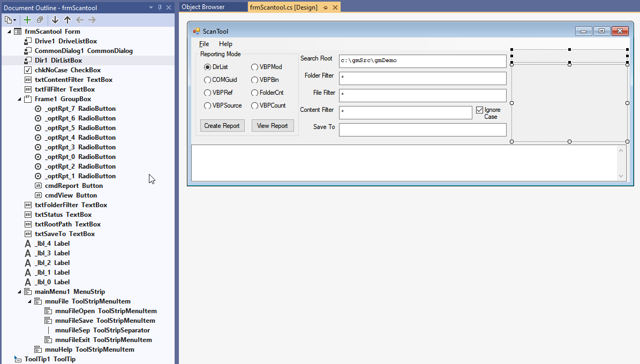The width and height of the screenshot is (640, 364).
Task: Close the Document Outline panel
Action: point(169,7)
